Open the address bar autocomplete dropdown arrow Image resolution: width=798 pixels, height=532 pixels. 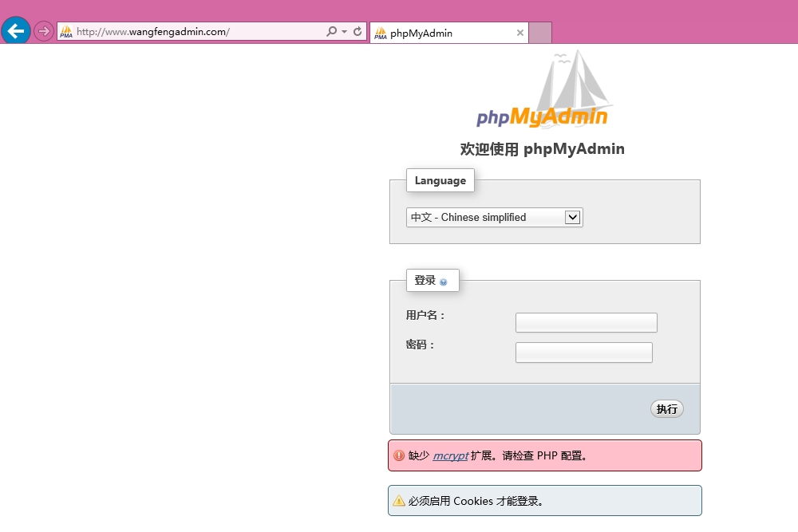tap(345, 32)
